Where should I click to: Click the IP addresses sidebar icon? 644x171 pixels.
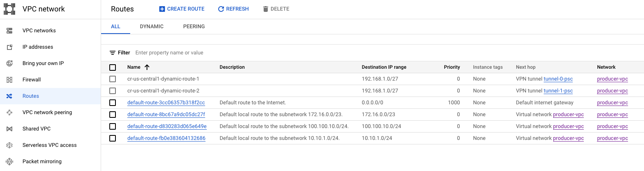pyautogui.click(x=9, y=47)
